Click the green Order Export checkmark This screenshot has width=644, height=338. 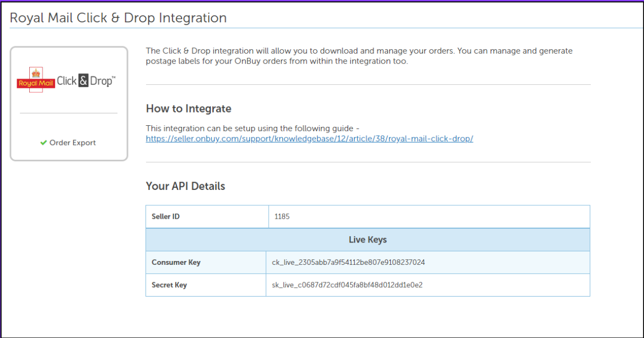pyautogui.click(x=44, y=143)
